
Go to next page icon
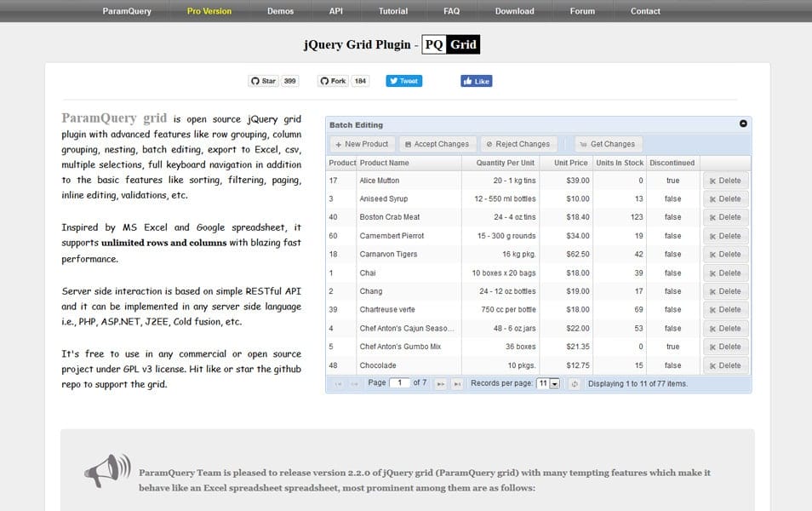[x=440, y=383]
